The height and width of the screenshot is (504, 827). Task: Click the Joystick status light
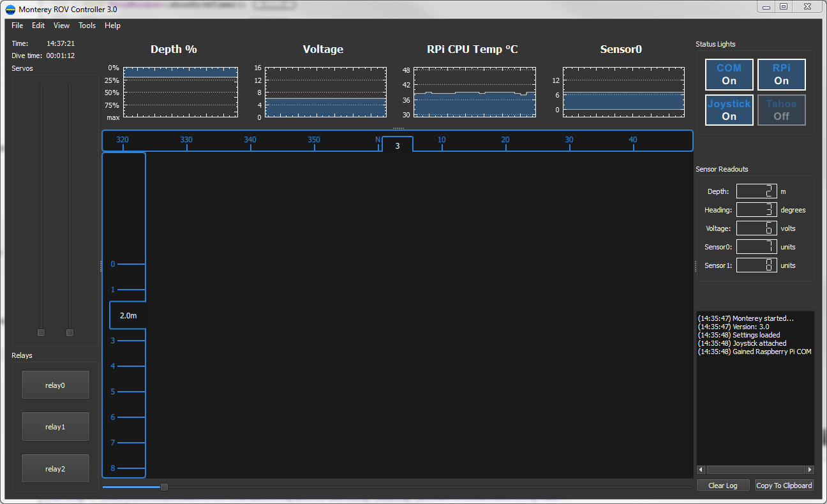[x=729, y=110]
